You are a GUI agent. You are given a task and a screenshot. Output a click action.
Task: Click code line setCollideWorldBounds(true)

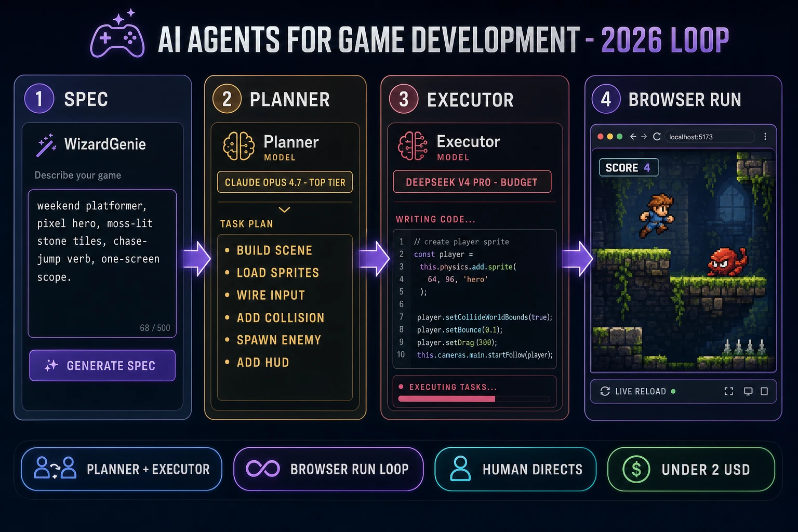pos(485,317)
